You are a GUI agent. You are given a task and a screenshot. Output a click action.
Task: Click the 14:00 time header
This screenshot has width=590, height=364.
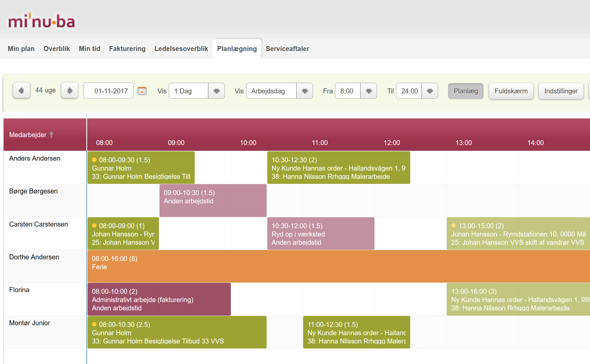pyautogui.click(x=536, y=143)
